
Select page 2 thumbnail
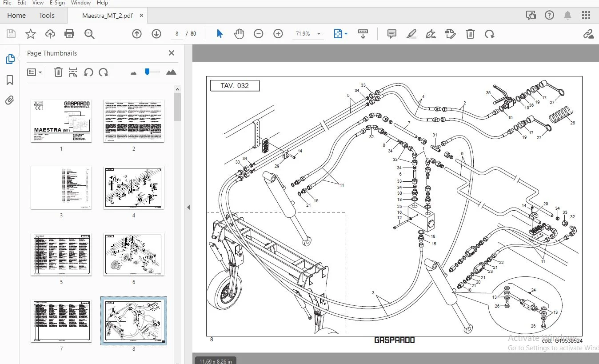[x=134, y=121]
